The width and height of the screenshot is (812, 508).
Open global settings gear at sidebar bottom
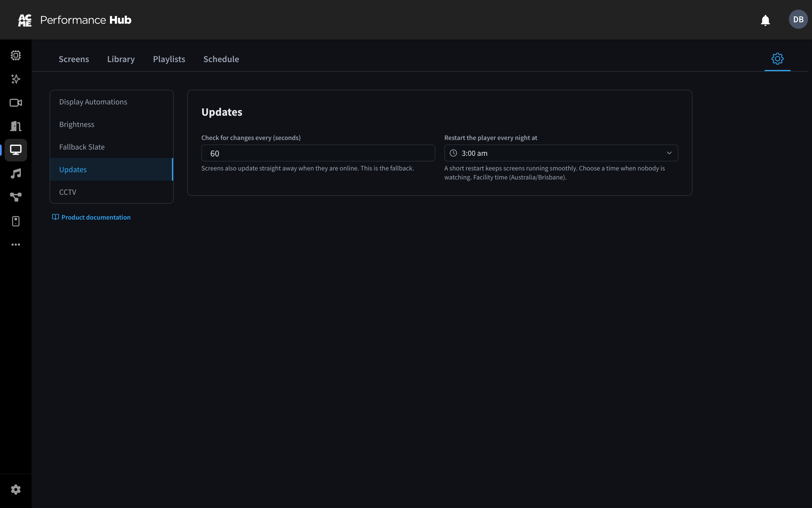tap(16, 490)
